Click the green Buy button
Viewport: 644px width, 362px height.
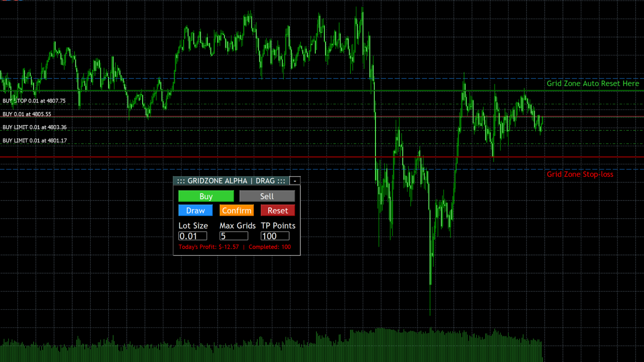(206, 196)
